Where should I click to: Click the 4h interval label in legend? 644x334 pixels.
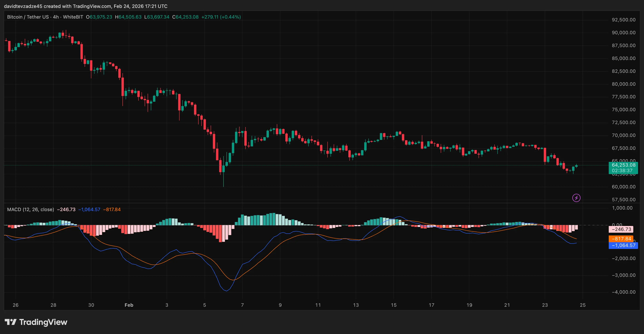(56, 17)
